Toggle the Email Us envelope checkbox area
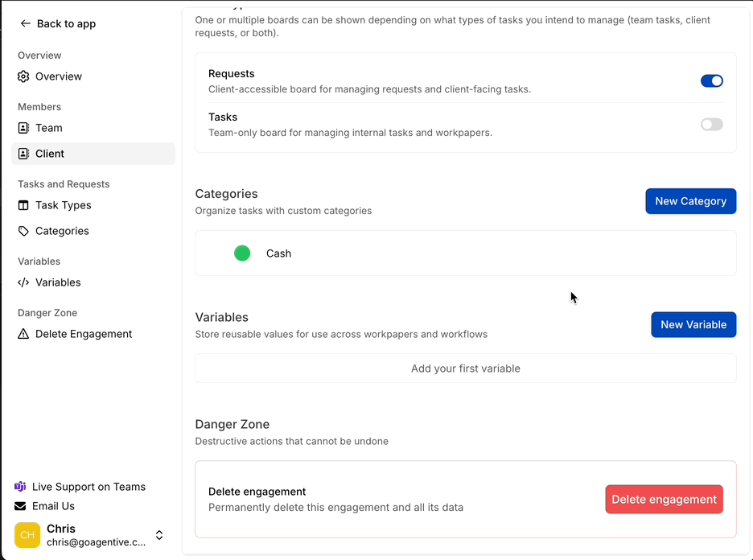Viewport: 753px width, 560px height. 19,506
